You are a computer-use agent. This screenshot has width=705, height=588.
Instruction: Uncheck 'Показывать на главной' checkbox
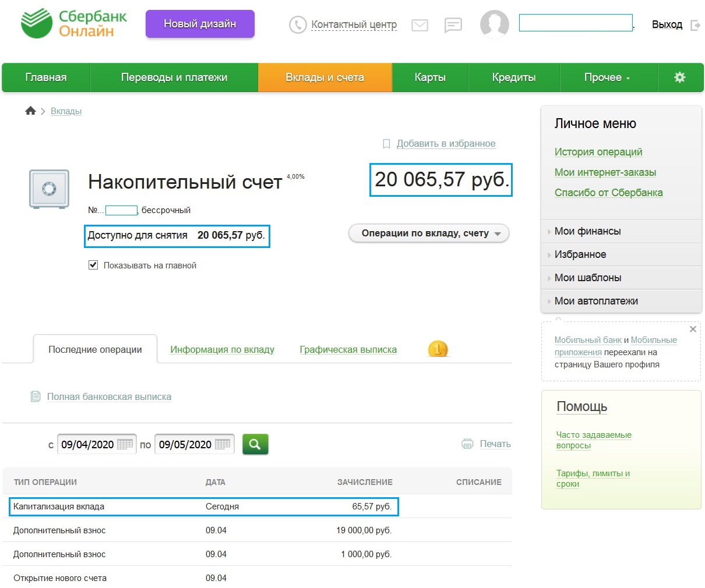[93, 265]
